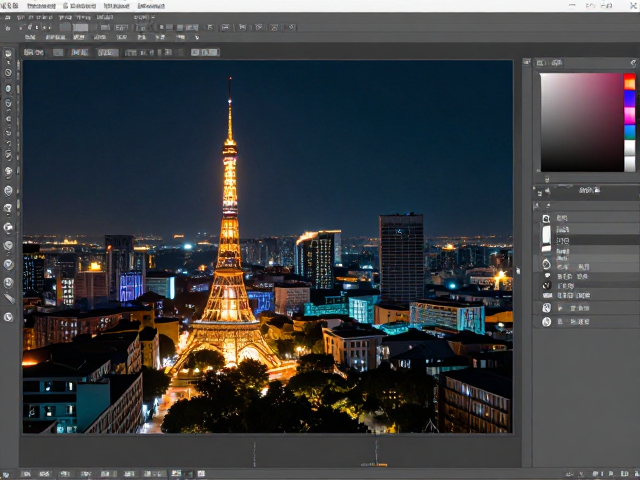The image size is (640, 480).
Task: Click the white rectangular thumbnail in the right panel list
Action: tap(546, 236)
